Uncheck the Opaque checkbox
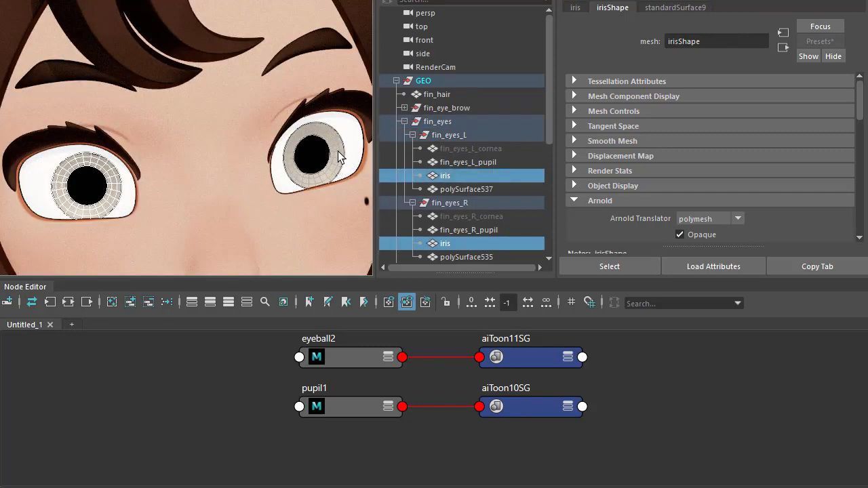 [x=679, y=235]
